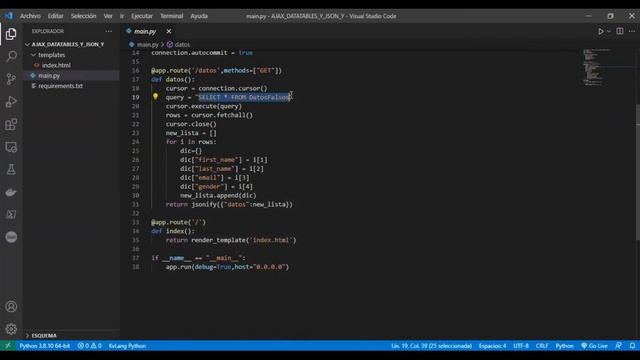Run the Python file with play button
The height and width of the screenshot is (360, 640).
601,31
